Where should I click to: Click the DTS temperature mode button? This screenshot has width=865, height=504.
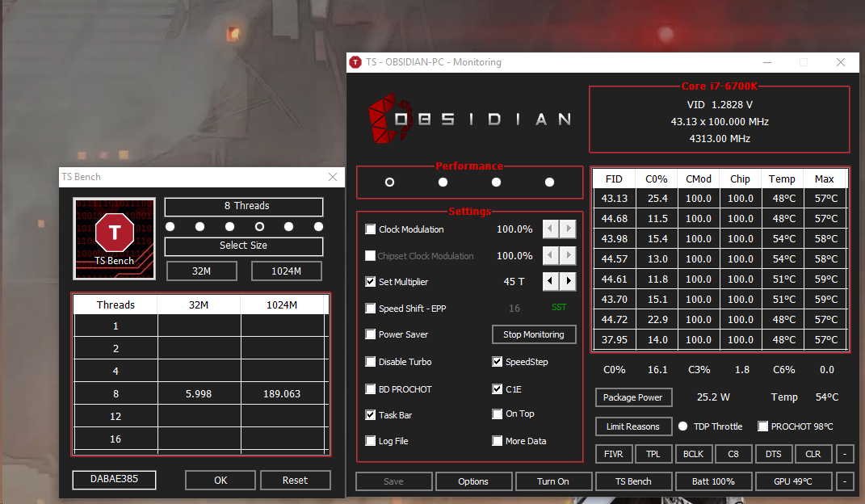[774, 454]
